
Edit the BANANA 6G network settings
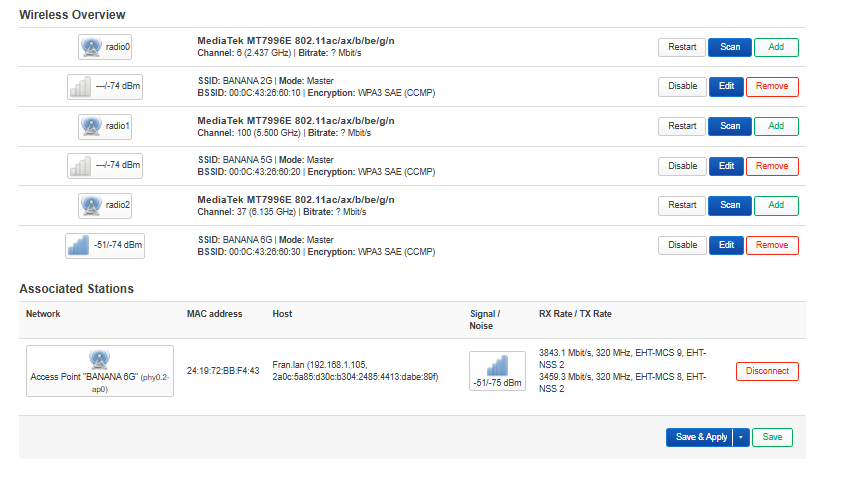[727, 245]
